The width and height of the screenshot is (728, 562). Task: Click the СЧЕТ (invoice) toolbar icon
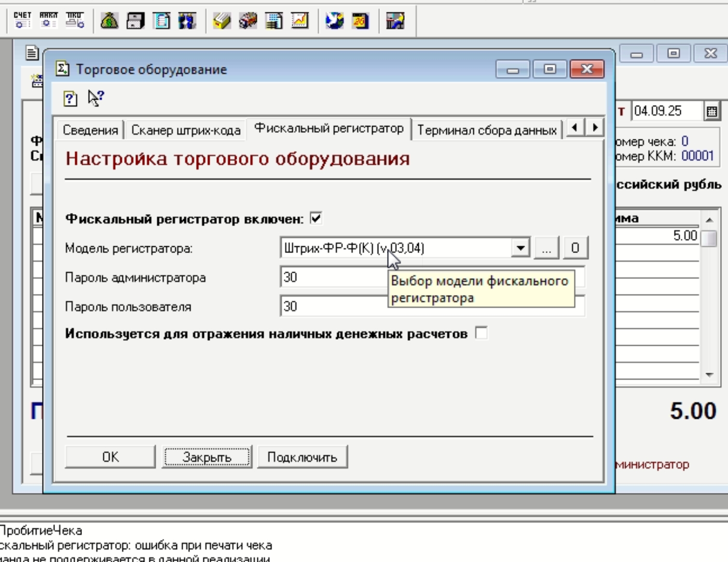click(22, 20)
